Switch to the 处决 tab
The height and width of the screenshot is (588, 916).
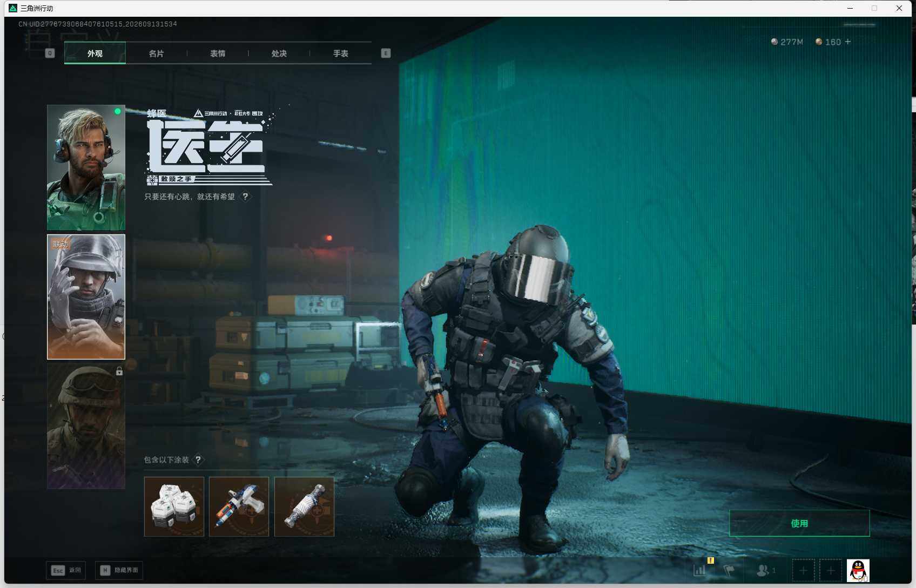click(x=279, y=53)
